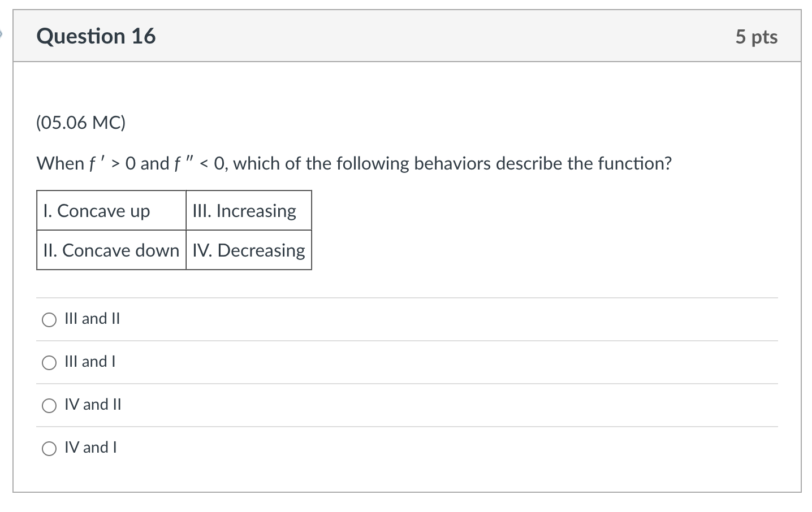The image size is (812, 512).
Task: Click the 'Question 16' header title
Action: tap(96, 36)
